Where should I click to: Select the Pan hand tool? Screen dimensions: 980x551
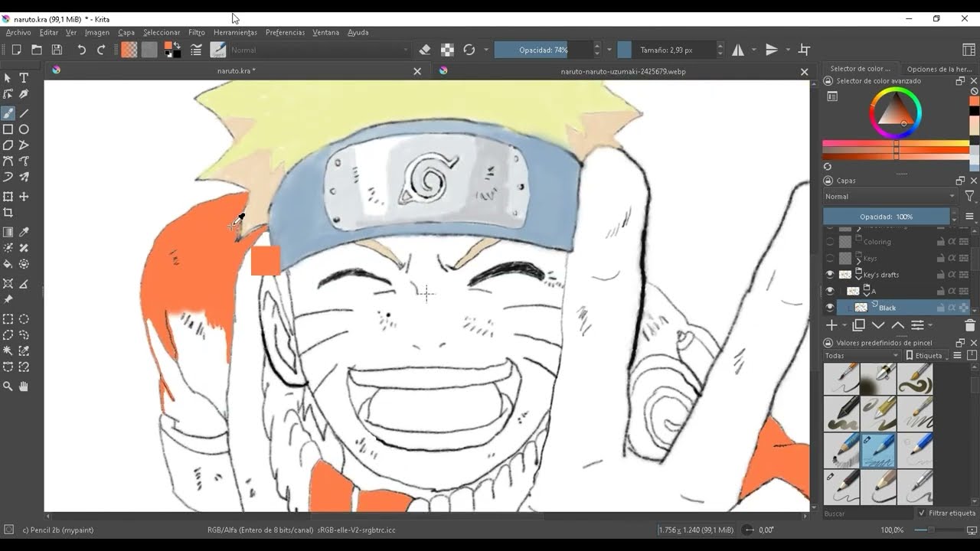[24, 386]
